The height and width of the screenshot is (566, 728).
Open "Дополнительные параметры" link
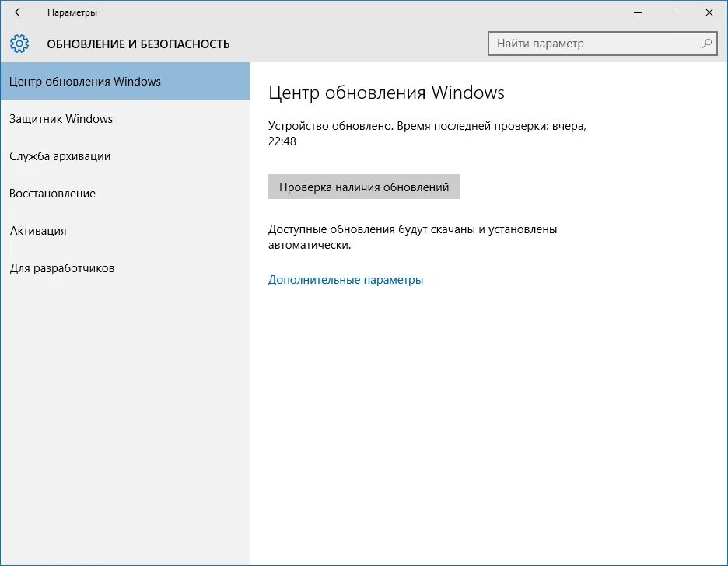pos(345,280)
